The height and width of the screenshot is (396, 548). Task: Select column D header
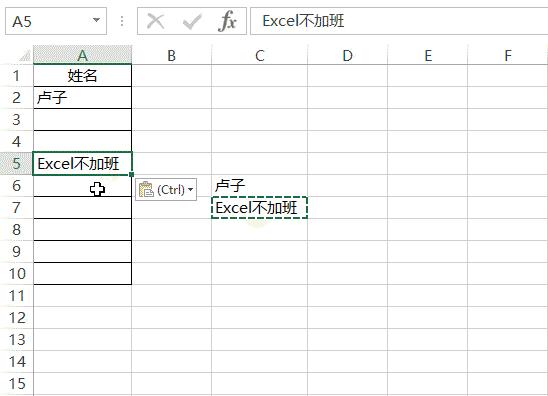347,55
